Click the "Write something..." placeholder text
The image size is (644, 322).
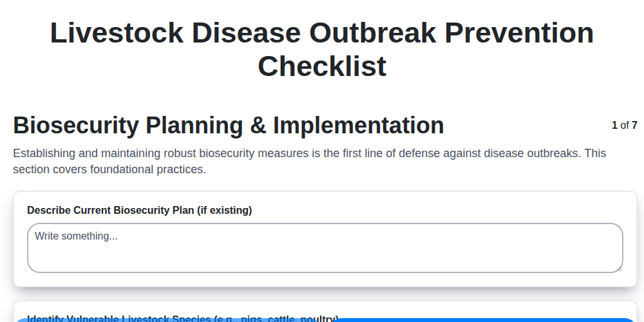pos(76,236)
